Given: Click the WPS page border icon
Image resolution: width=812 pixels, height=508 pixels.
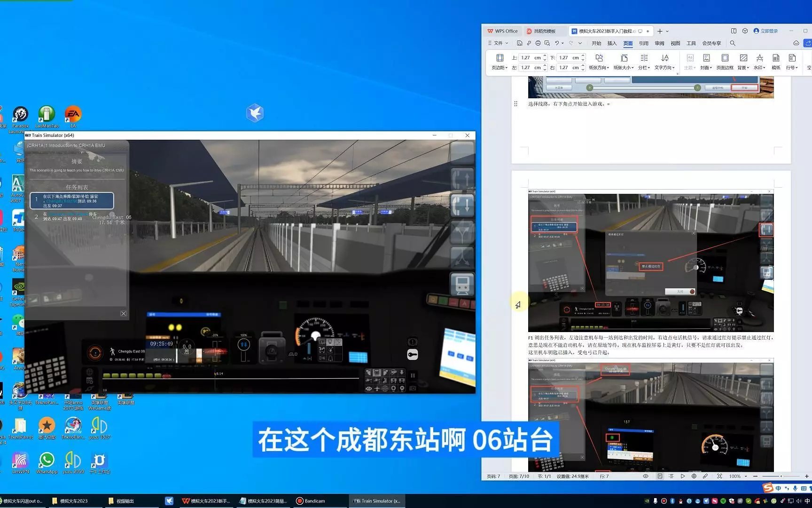Looking at the screenshot, I should tap(725, 58).
